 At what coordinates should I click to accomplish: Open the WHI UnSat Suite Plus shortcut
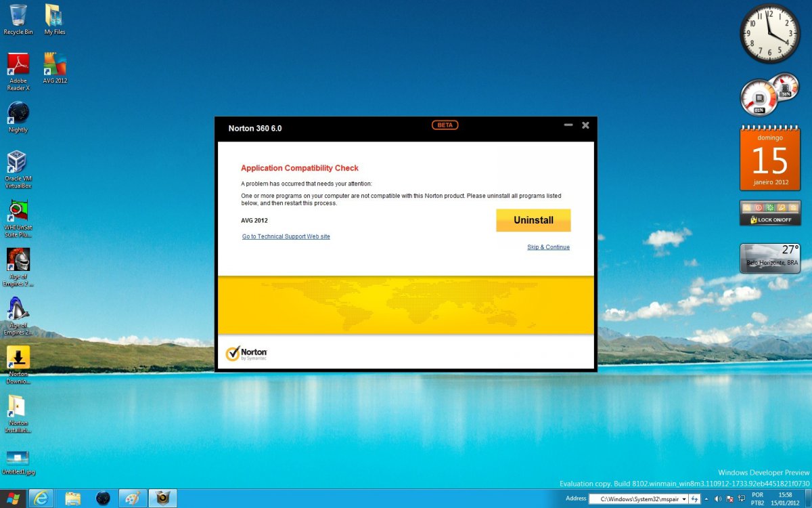coord(18,219)
